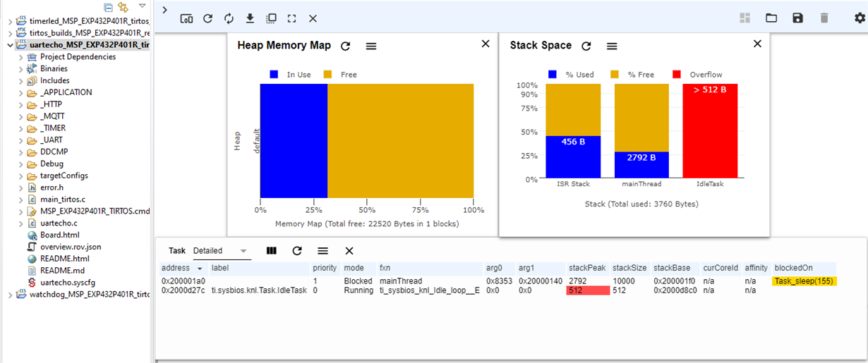Open the Stack Space hamburger menu
The width and height of the screenshot is (868, 363).
pos(612,46)
